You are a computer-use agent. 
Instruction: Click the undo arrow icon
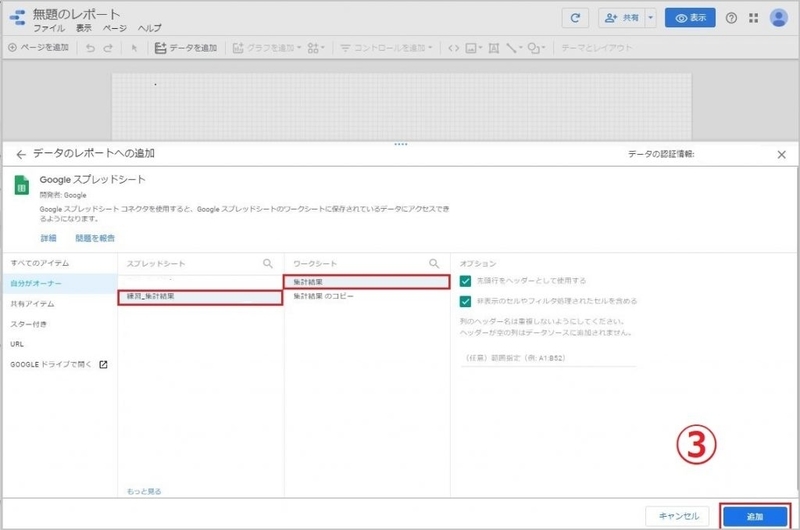(x=90, y=48)
